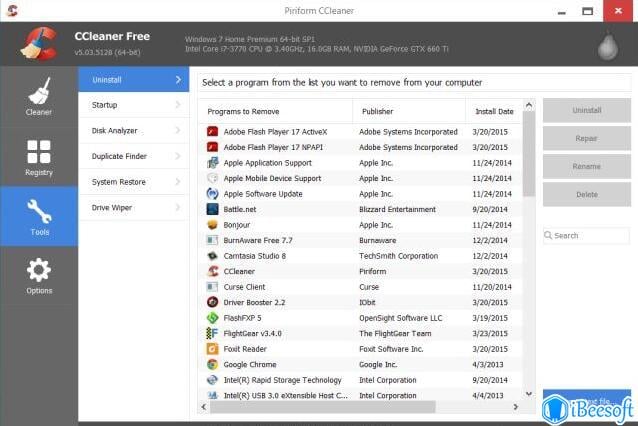Sort by Install Date column header

pyautogui.click(x=494, y=111)
